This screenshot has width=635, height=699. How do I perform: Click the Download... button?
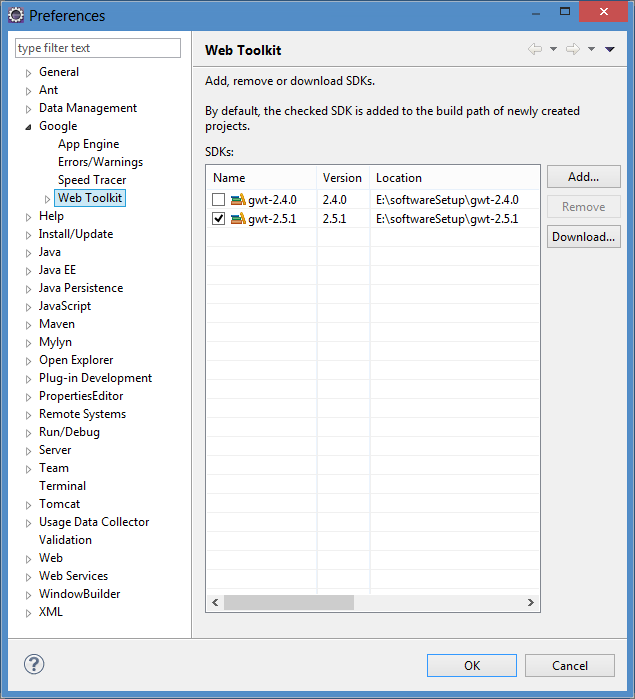click(583, 236)
